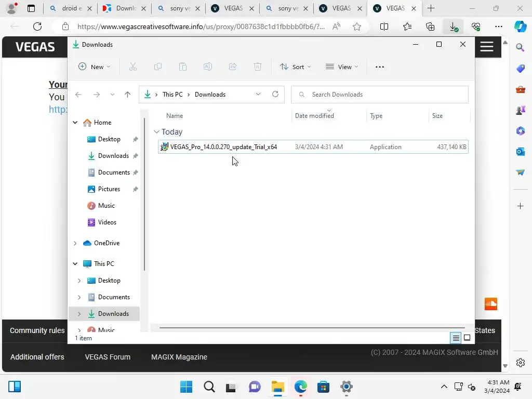Sort by the Name column header
The width and height of the screenshot is (532, 399).
[x=175, y=116]
